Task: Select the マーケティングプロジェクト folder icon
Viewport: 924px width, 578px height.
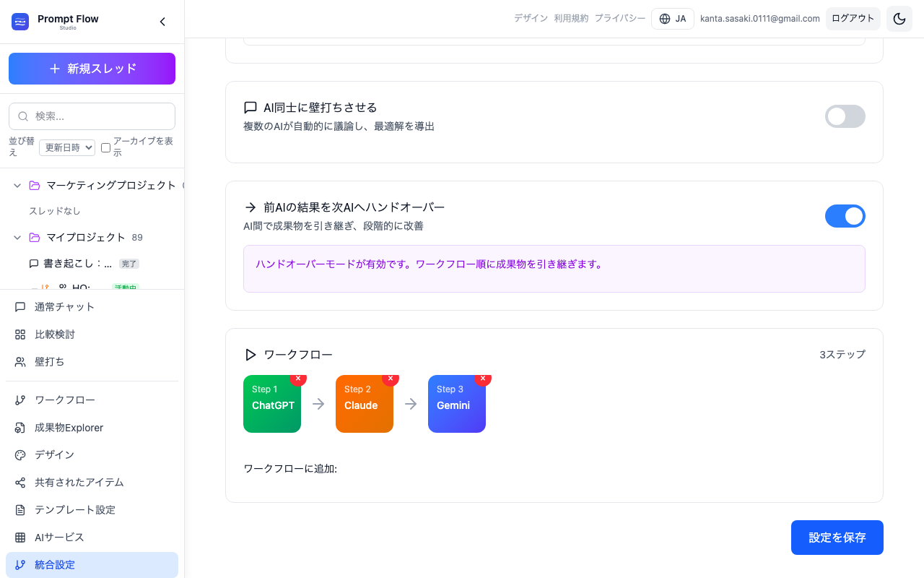Action: coord(35,186)
